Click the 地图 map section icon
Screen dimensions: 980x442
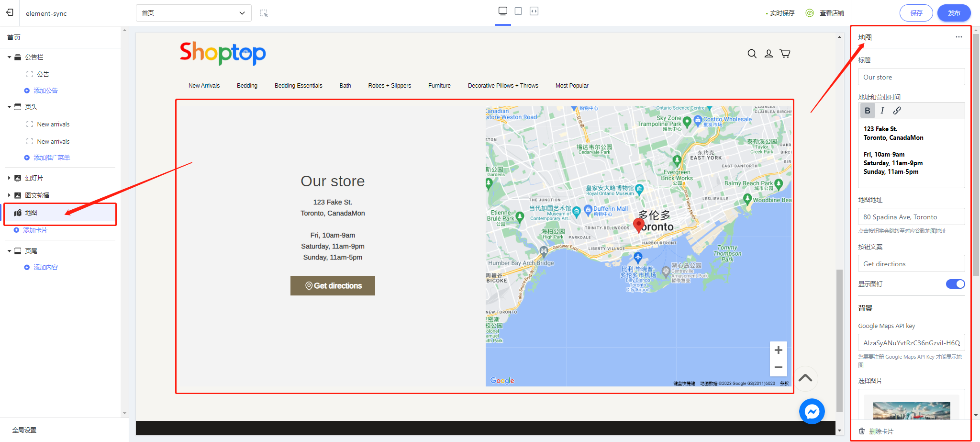pos(18,213)
